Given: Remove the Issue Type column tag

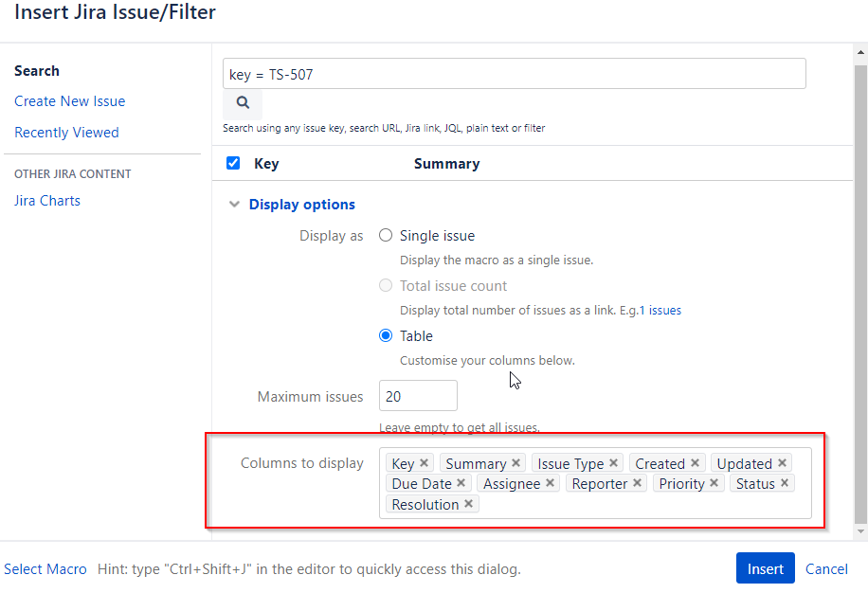Looking at the screenshot, I should pyautogui.click(x=613, y=462).
